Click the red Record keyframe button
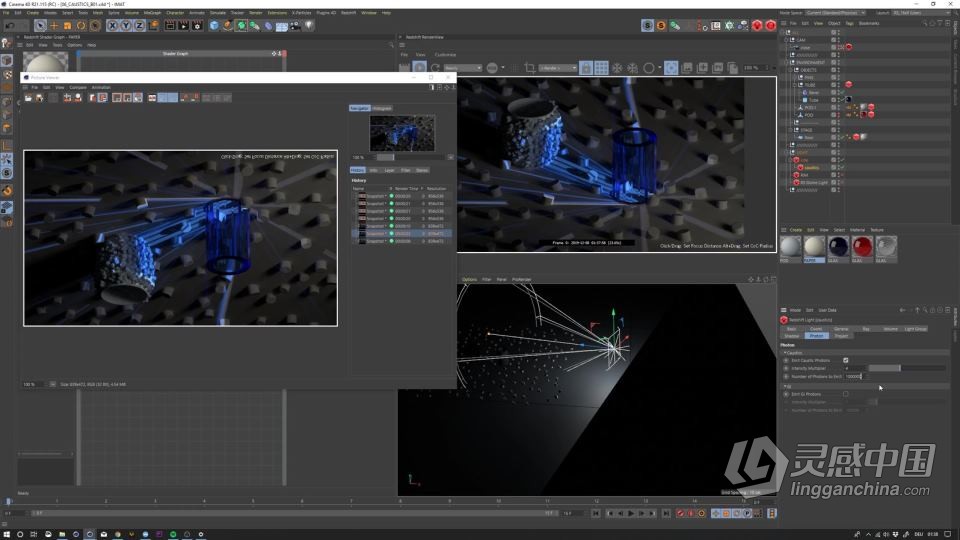The height and width of the screenshot is (540, 960). pos(680,514)
